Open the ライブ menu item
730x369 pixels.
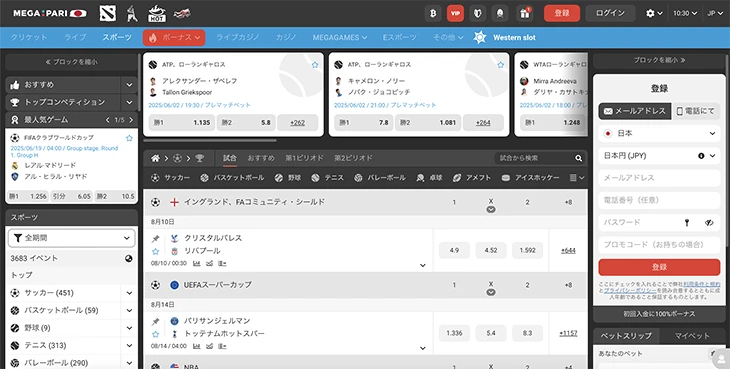[75, 38]
